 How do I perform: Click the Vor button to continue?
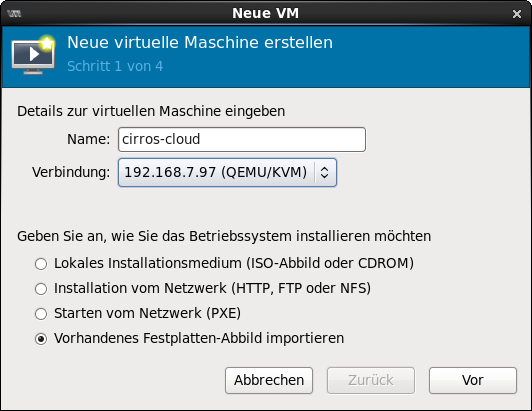coord(473,380)
